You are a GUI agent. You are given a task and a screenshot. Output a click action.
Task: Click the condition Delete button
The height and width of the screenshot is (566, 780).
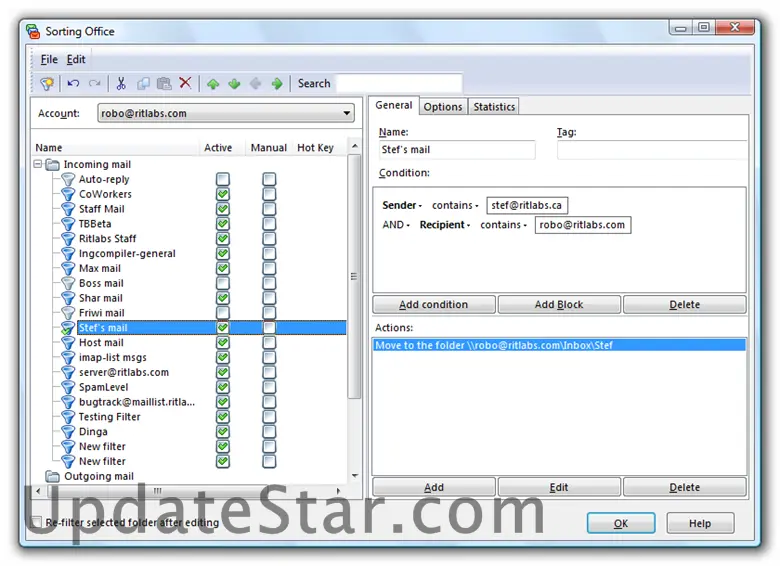pyautogui.click(x=684, y=304)
